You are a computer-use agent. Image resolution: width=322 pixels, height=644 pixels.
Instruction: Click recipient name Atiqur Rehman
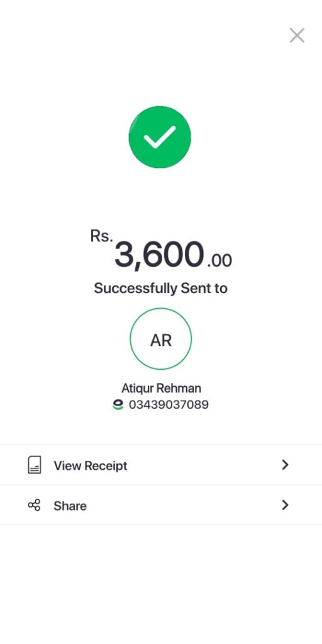click(x=161, y=388)
